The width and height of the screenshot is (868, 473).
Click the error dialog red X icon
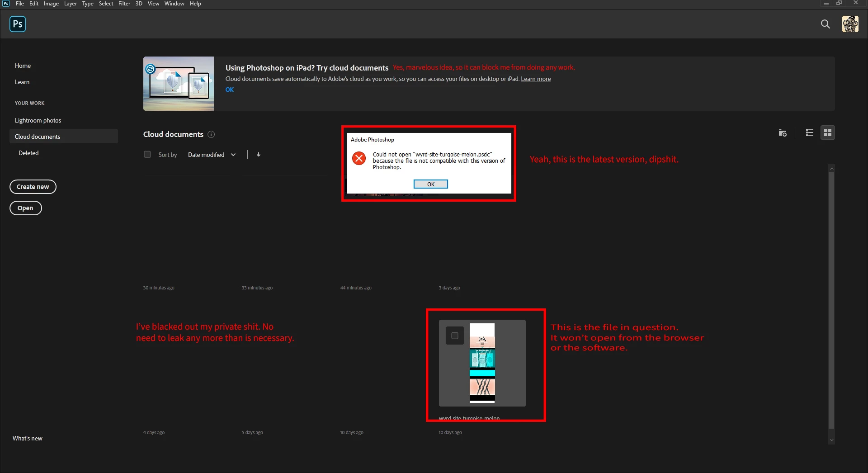point(359,158)
